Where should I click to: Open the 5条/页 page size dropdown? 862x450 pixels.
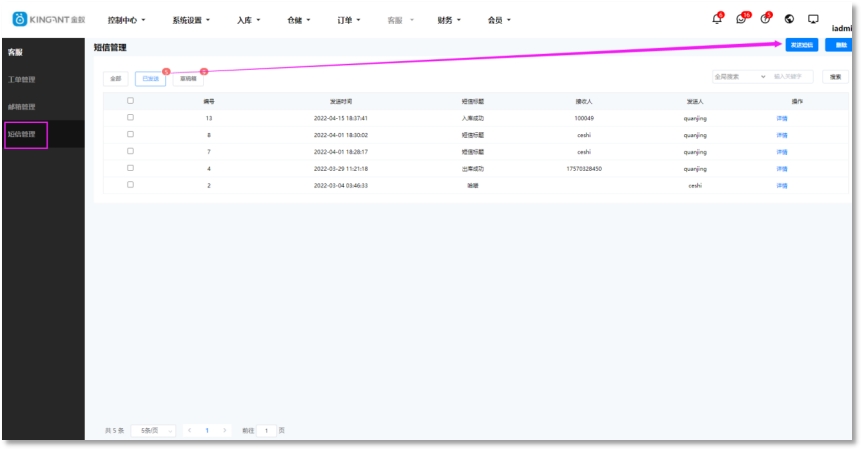(153, 430)
